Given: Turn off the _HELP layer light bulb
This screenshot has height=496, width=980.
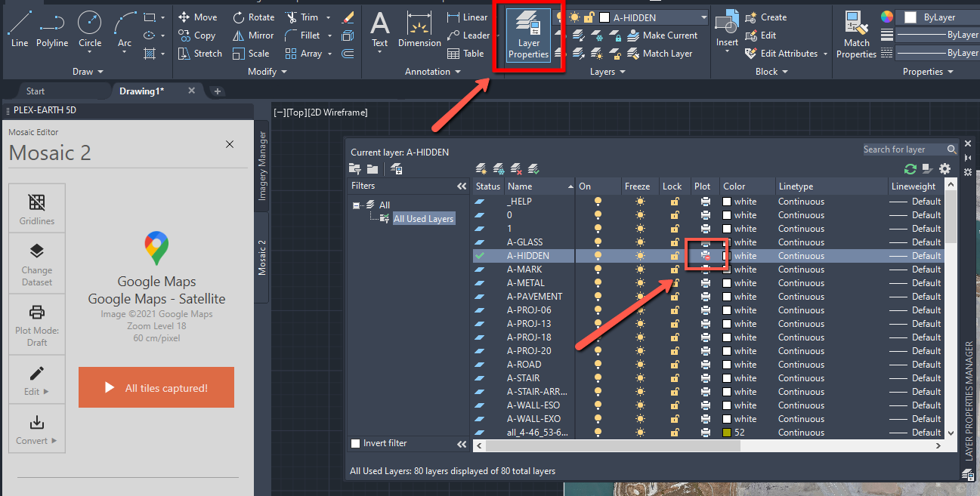Looking at the screenshot, I should pos(598,202).
